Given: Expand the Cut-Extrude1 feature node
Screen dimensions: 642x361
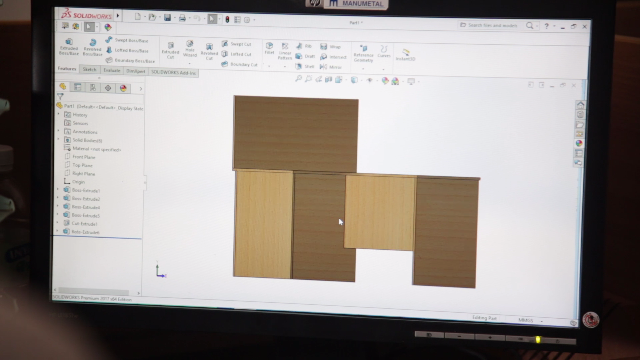Looking at the screenshot, I should (x=57, y=223).
